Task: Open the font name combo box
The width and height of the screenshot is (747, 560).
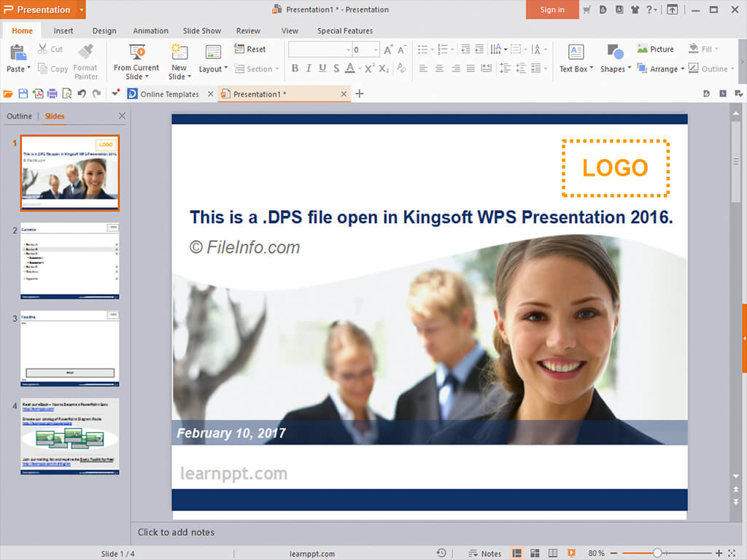Action: coord(320,50)
